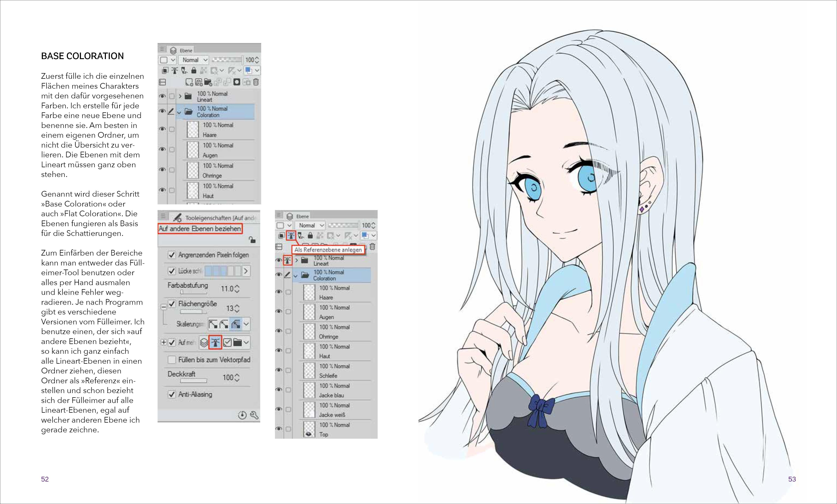Click the unlocked padlock icon in tool properties

coord(252,240)
